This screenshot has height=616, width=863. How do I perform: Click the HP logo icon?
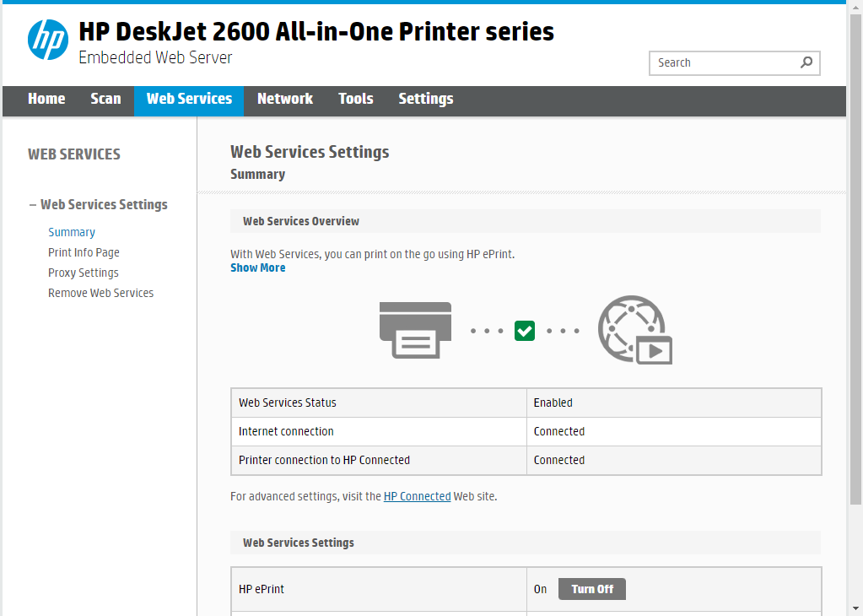pyautogui.click(x=48, y=40)
